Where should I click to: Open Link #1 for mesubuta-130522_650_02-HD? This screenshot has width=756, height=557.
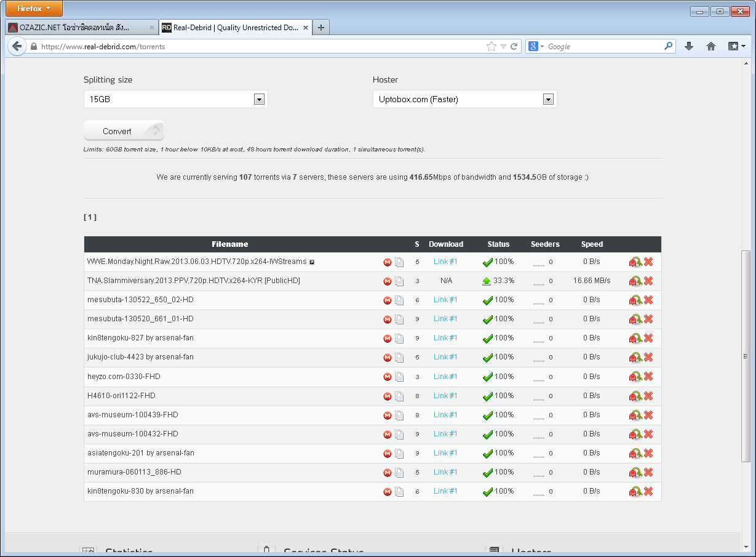pos(445,300)
